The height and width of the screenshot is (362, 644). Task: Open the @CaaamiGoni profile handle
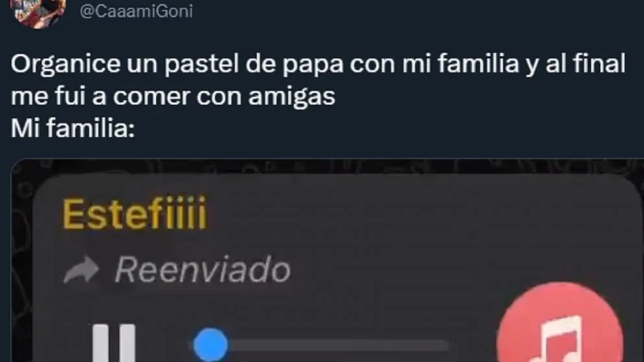click(136, 11)
